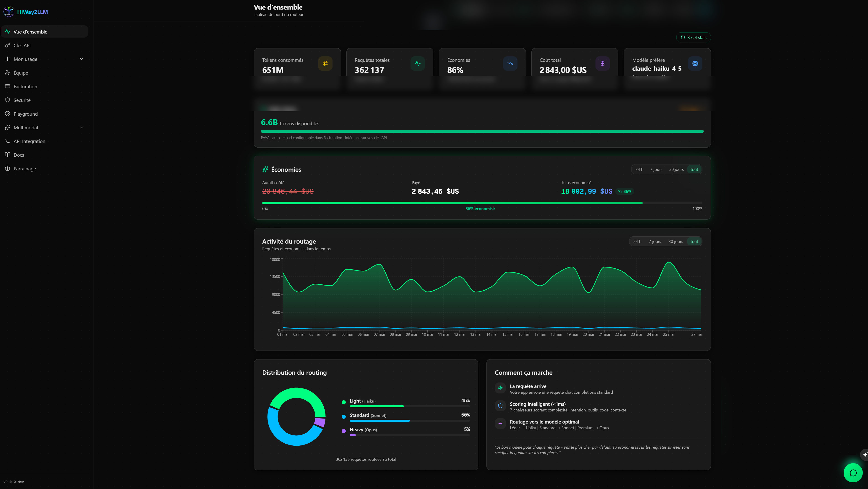Click the Clés API key icon

8,45
